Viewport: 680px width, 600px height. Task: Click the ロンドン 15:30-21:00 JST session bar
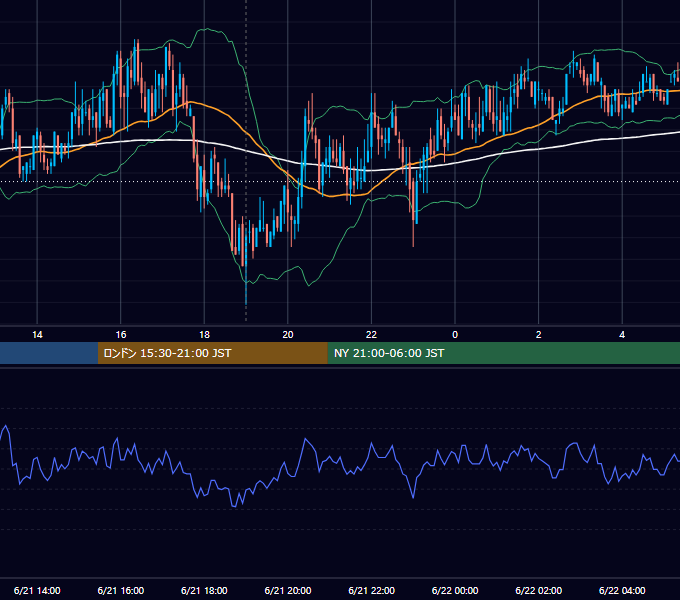click(212, 353)
